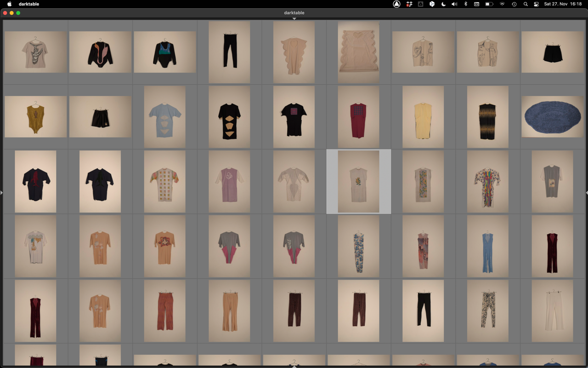
Task: Open Control Center icon
Action: (x=536, y=4)
